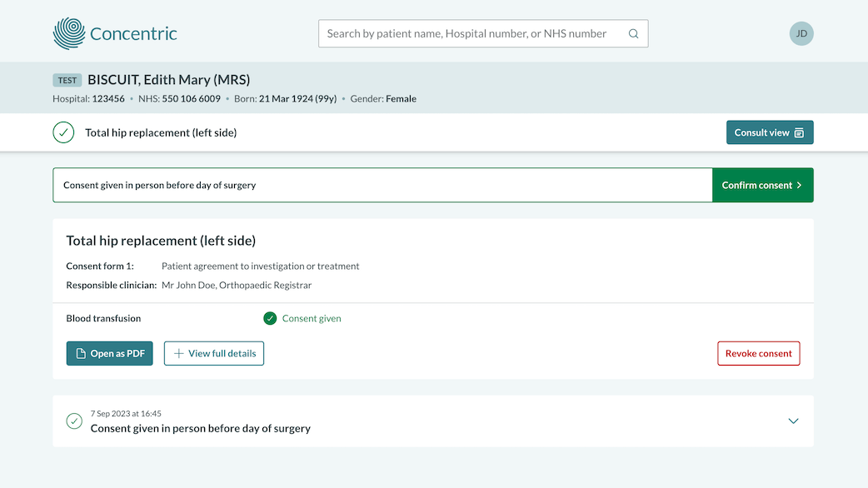
Task: Click the document icon inside Consult view button
Action: pyautogui.click(x=800, y=132)
